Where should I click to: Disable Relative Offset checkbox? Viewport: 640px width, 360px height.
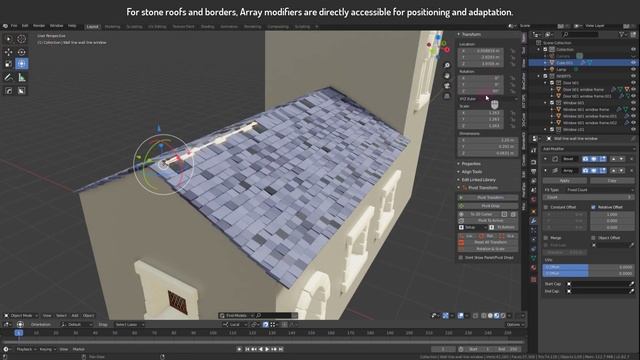pos(593,207)
